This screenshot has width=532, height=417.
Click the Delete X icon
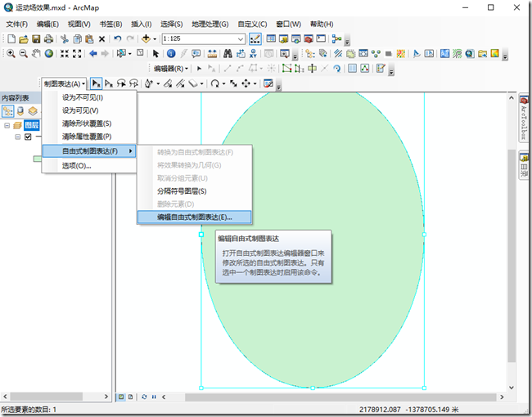[101, 39]
